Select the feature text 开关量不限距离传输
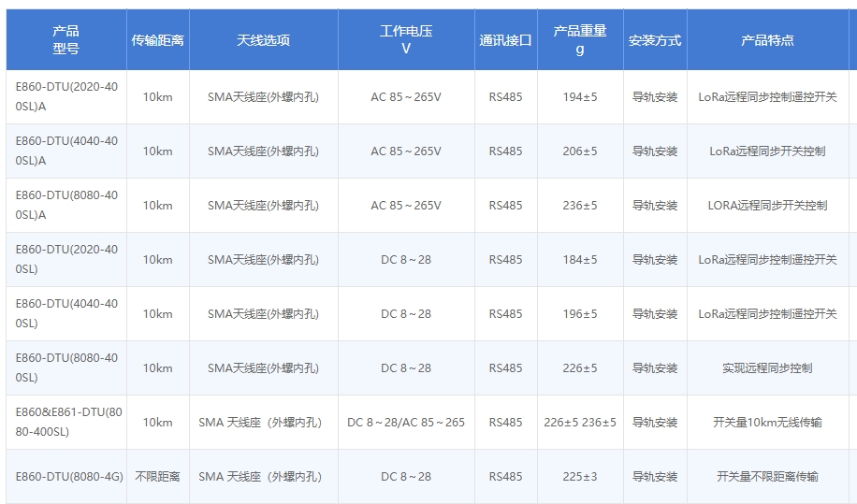Screen dimensions: 857x504 click(767, 477)
